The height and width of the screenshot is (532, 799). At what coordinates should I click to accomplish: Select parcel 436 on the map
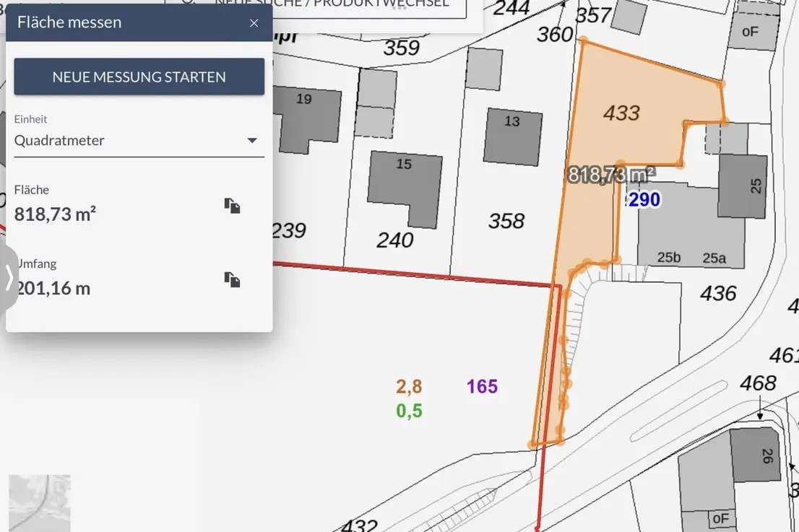[718, 293]
